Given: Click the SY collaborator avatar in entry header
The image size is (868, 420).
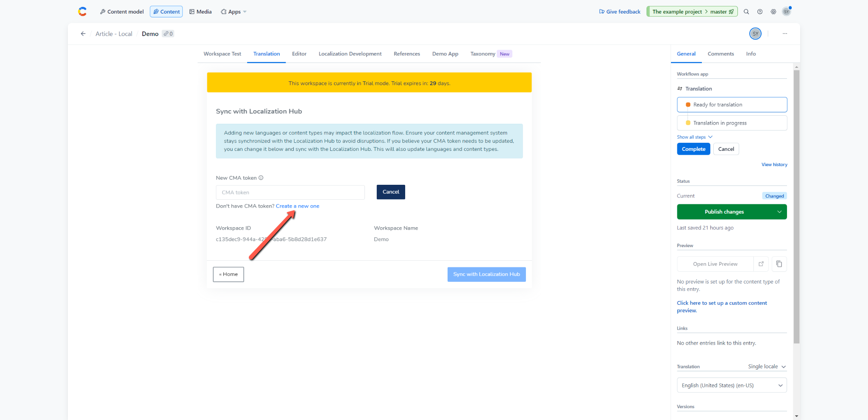Looking at the screenshot, I should pyautogui.click(x=755, y=33).
